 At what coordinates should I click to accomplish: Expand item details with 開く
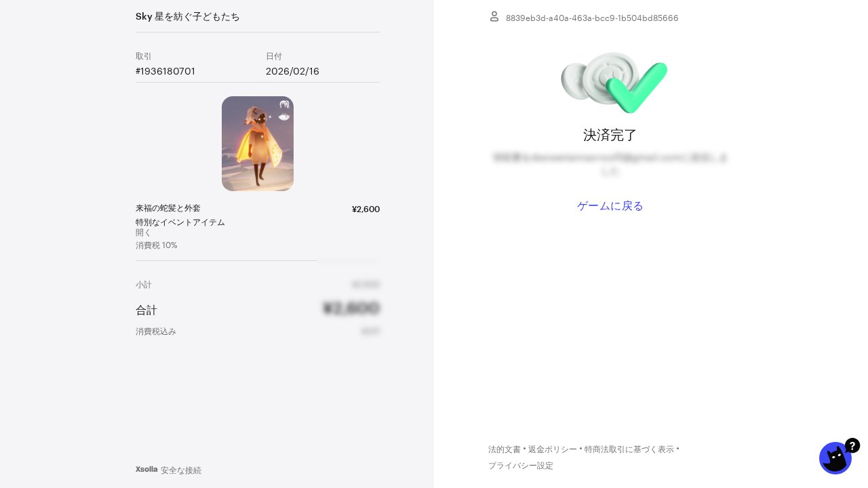143,232
